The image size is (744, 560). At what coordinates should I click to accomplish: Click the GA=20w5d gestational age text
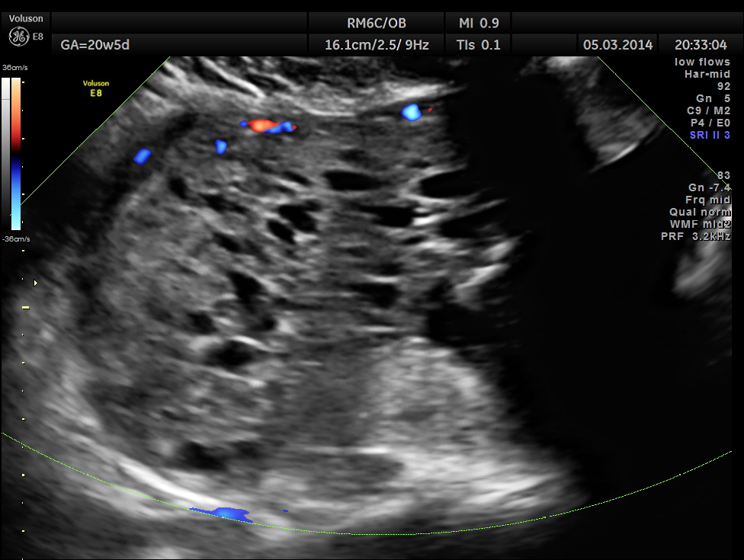click(x=95, y=45)
